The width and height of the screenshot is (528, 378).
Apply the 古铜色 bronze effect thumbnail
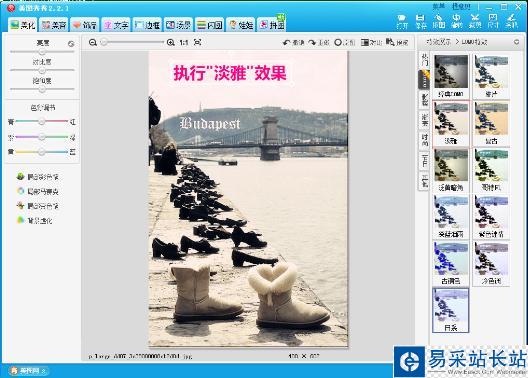coord(451,263)
